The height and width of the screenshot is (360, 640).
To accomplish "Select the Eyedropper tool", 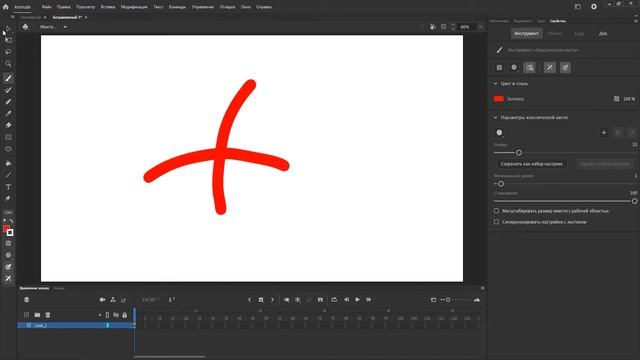I will click(8, 113).
